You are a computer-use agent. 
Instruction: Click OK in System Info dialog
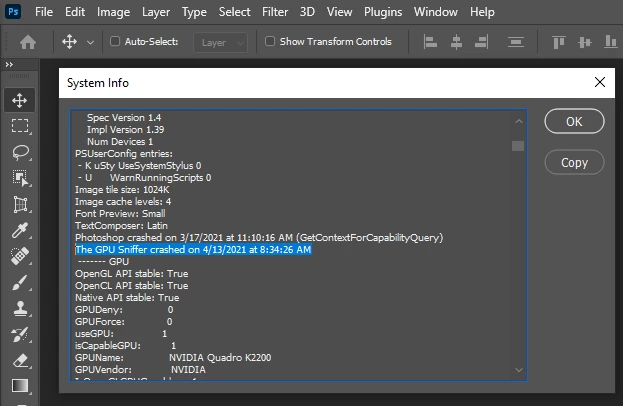574,121
